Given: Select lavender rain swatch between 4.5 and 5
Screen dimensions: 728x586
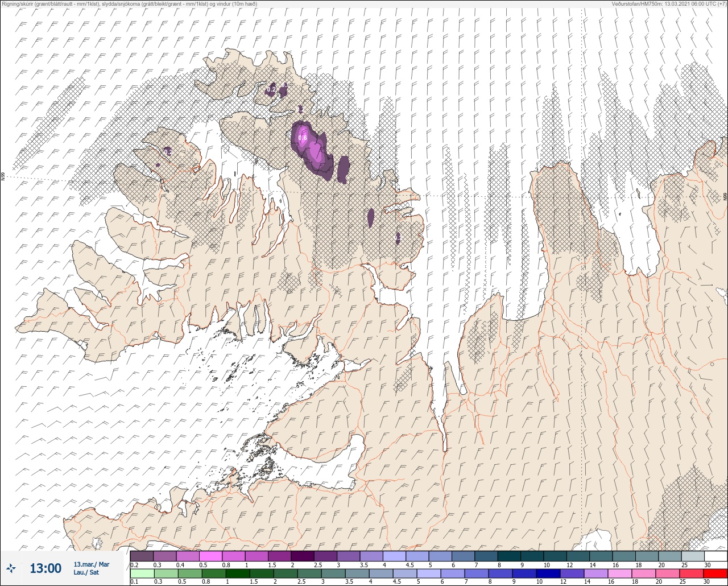Looking at the screenshot, I should tap(405, 573).
